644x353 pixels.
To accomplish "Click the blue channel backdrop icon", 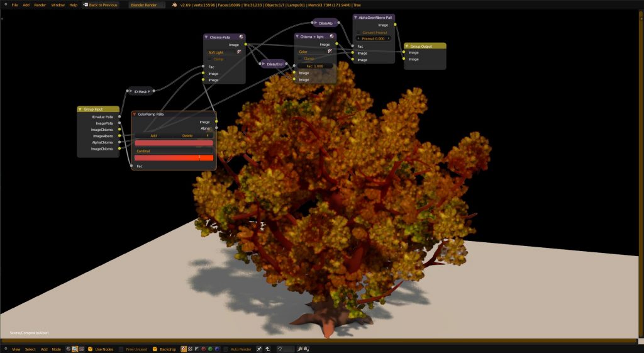I will (x=217, y=349).
